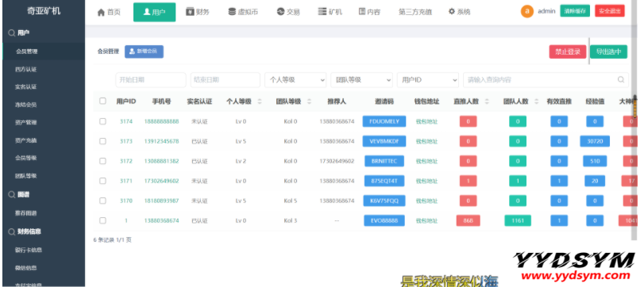Check the box for user 3170
The width and height of the screenshot is (644, 287).
coord(102,201)
